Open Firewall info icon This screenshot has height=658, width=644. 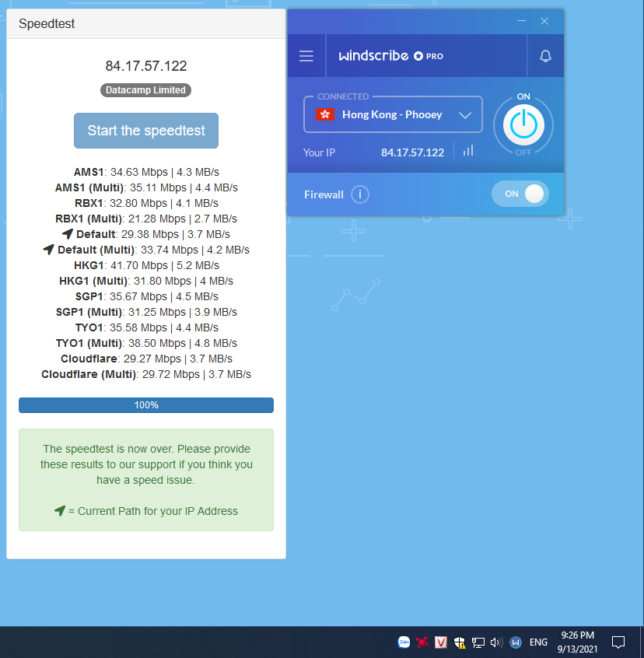tap(360, 194)
